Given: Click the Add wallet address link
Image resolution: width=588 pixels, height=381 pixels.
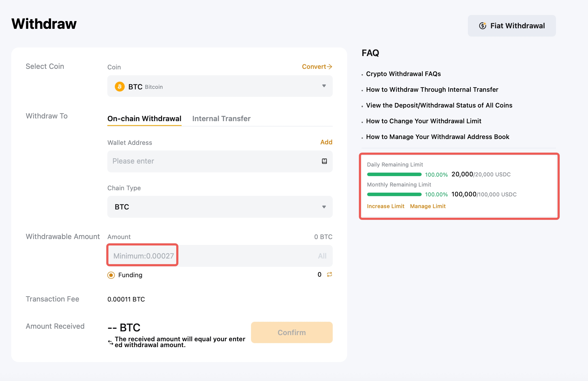Looking at the screenshot, I should (326, 142).
